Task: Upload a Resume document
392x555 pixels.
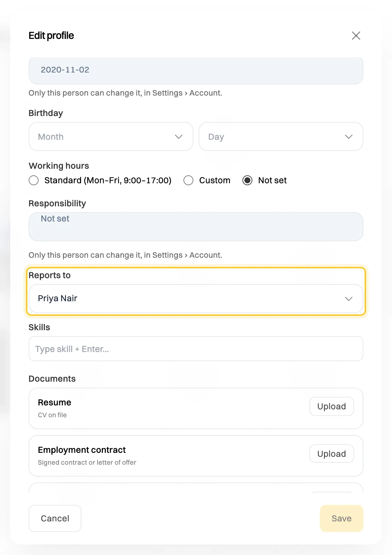Action: pos(331,406)
